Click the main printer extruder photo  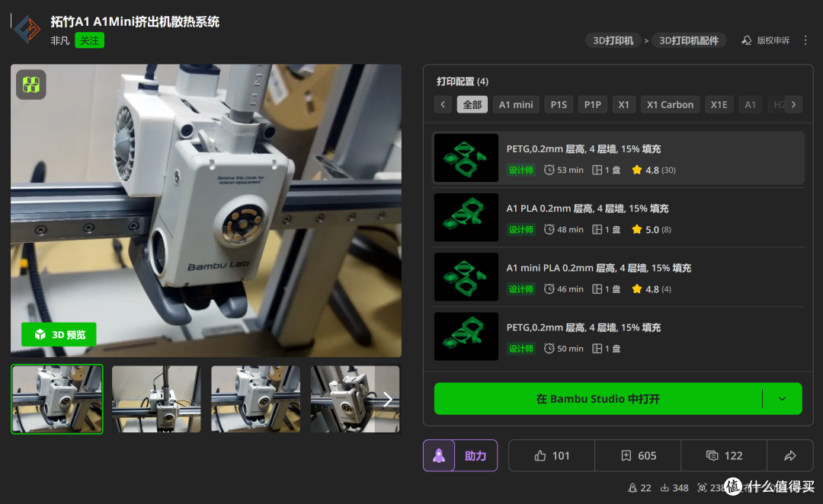click(x=206, y=210)
